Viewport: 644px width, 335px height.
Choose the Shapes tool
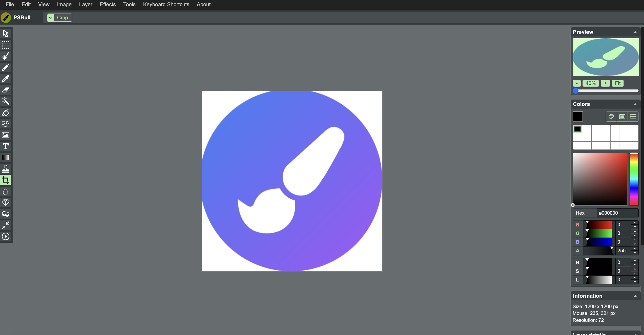(x=5, y=124)
